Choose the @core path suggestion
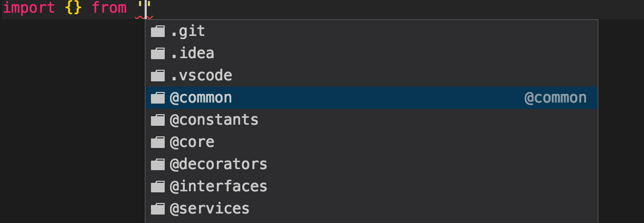644x223 pixels. point(372,143)
